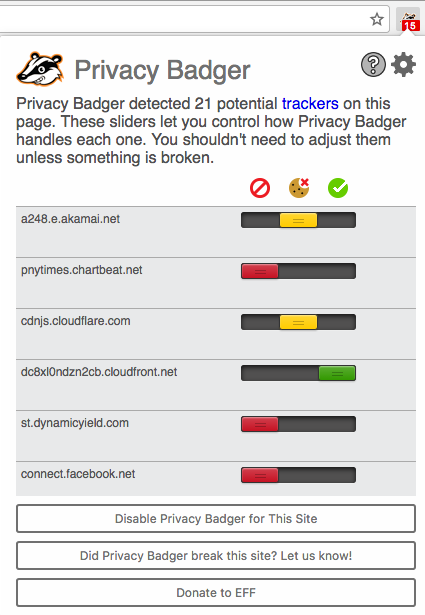Click the red block column icon
The image size is (425, 615).
coord(260,188)
